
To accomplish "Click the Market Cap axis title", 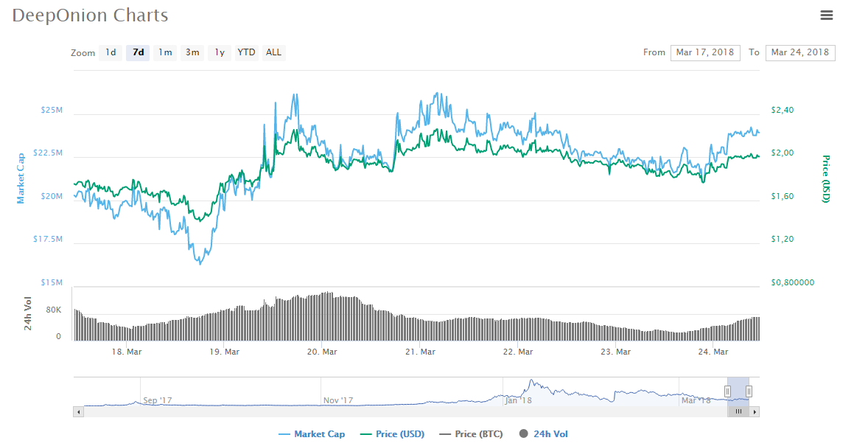I will click(x=21, y=178).
